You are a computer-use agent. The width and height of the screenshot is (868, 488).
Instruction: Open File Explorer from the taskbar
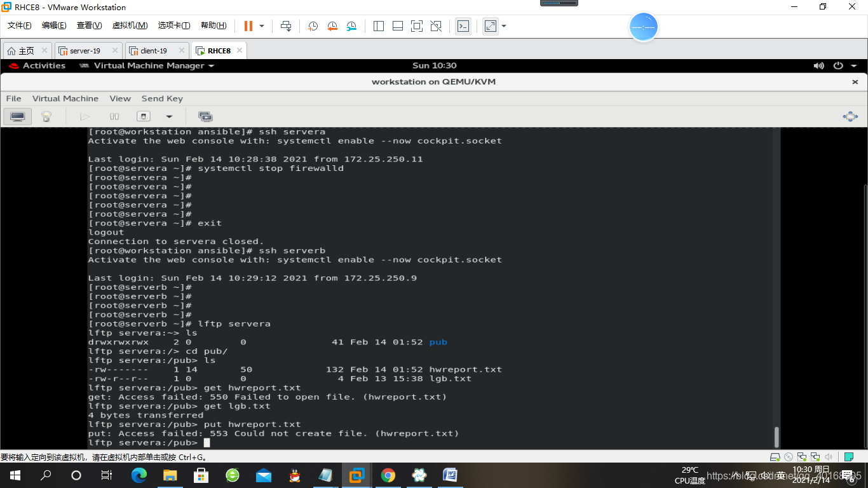(x=170, y=475)
